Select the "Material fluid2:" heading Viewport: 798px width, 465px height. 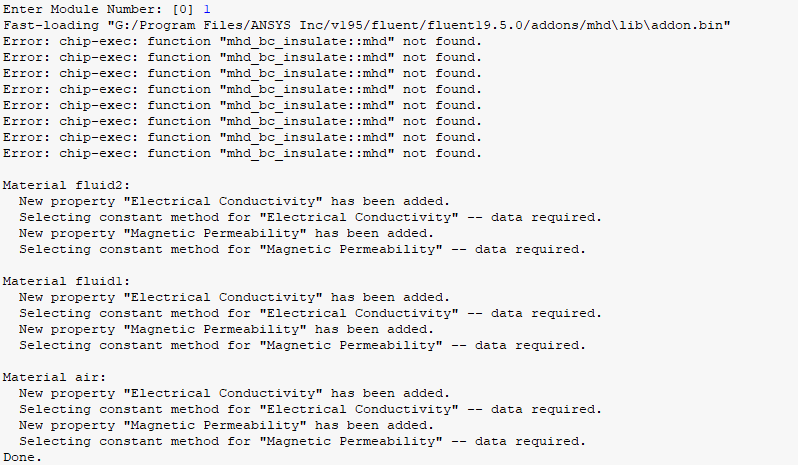[66, 185]
